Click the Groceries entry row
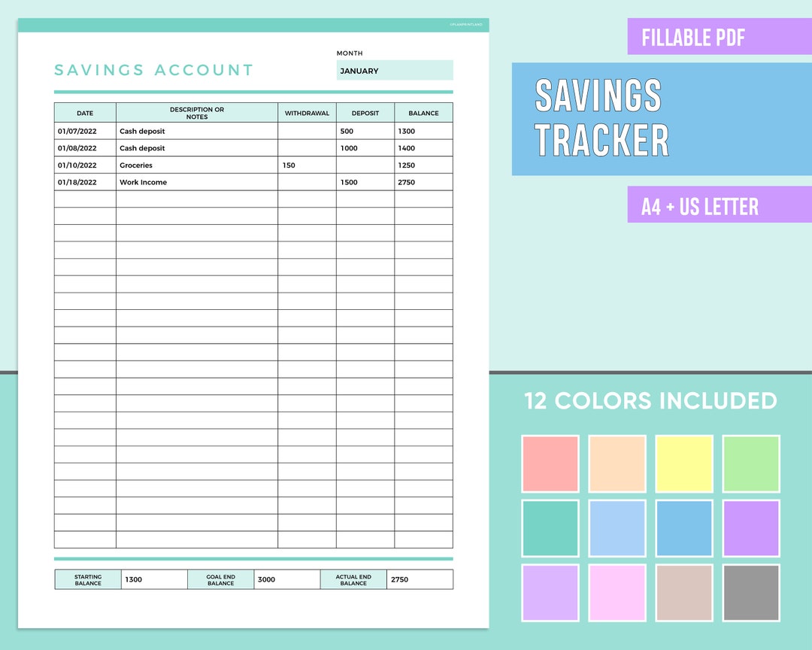Viewport: 812px width, 650px height. tap(197, 165)
